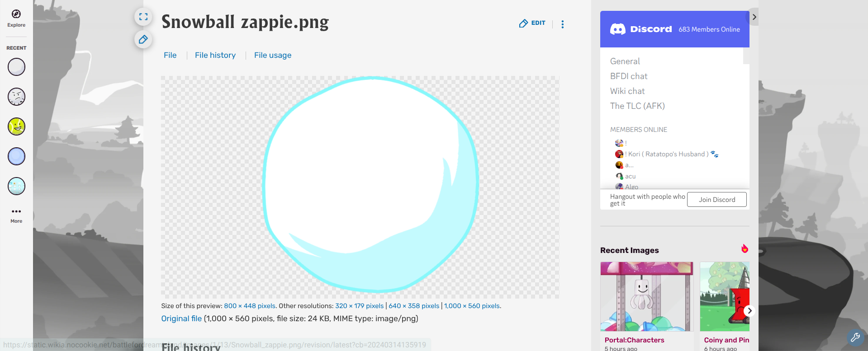Image resolution: width=868 pixels, height=351 pixels.
Task: Collapse the right rail with the chevron arrow
Action: pos(754,17)
